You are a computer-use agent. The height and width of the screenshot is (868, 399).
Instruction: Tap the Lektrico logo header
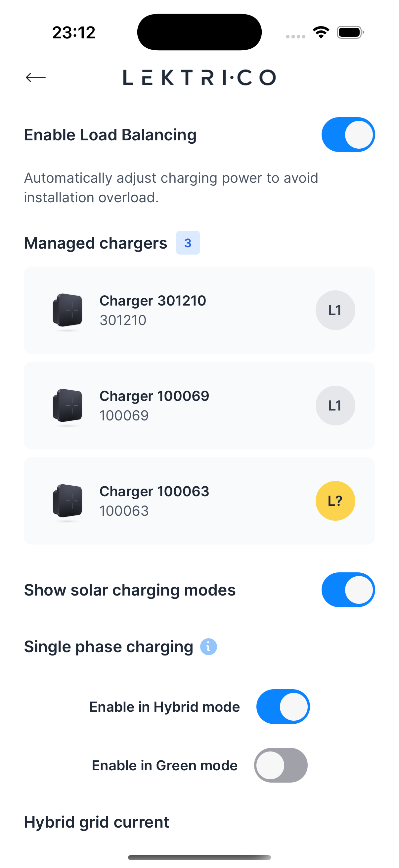pyautogui.click(x=199, y=77)
